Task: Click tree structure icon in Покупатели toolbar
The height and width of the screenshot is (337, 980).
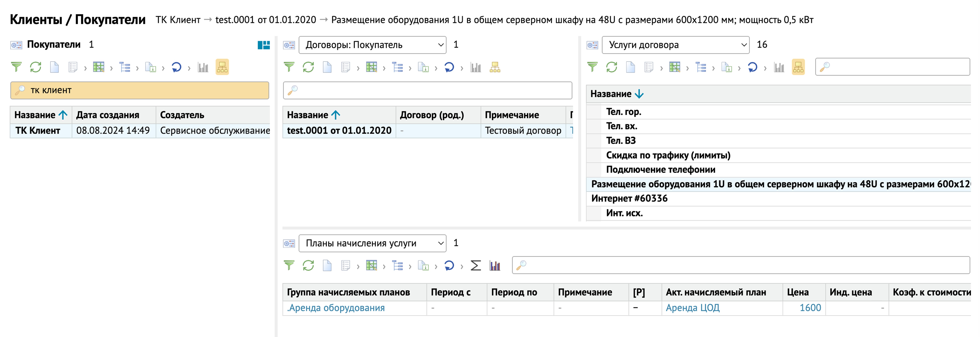Action: coord(125,67)
